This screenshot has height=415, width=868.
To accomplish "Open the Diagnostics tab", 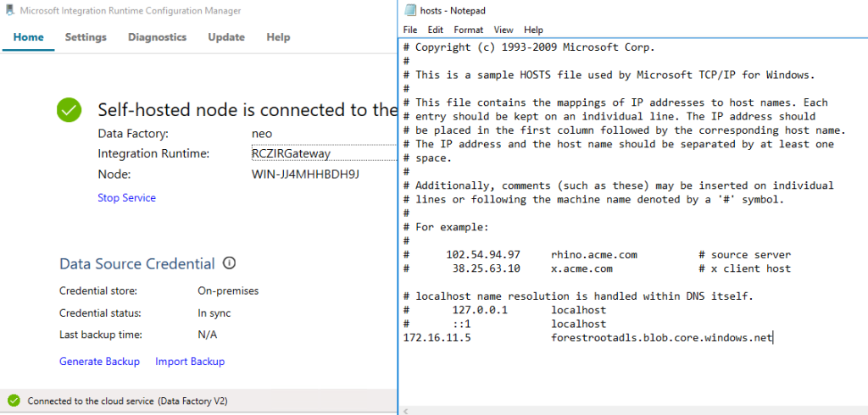I will (x=157, y=37).
